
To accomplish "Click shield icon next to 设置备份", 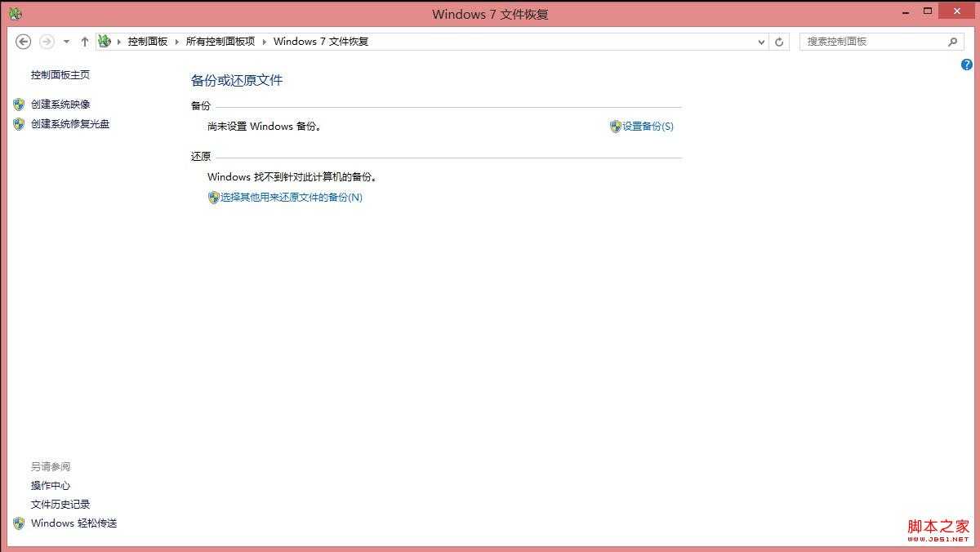I will [x=616, y=127].
